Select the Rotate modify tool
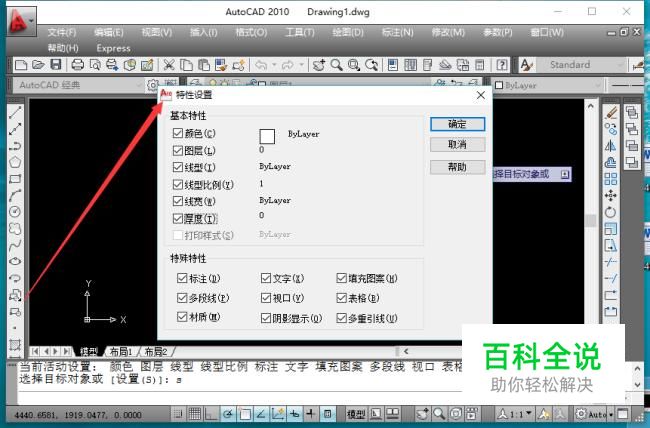 pos(611,212)
